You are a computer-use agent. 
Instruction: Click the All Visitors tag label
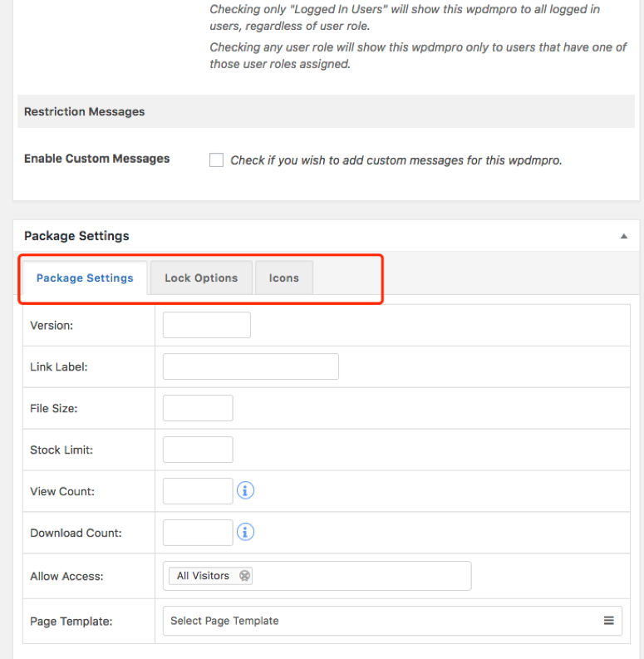(203, 576)
